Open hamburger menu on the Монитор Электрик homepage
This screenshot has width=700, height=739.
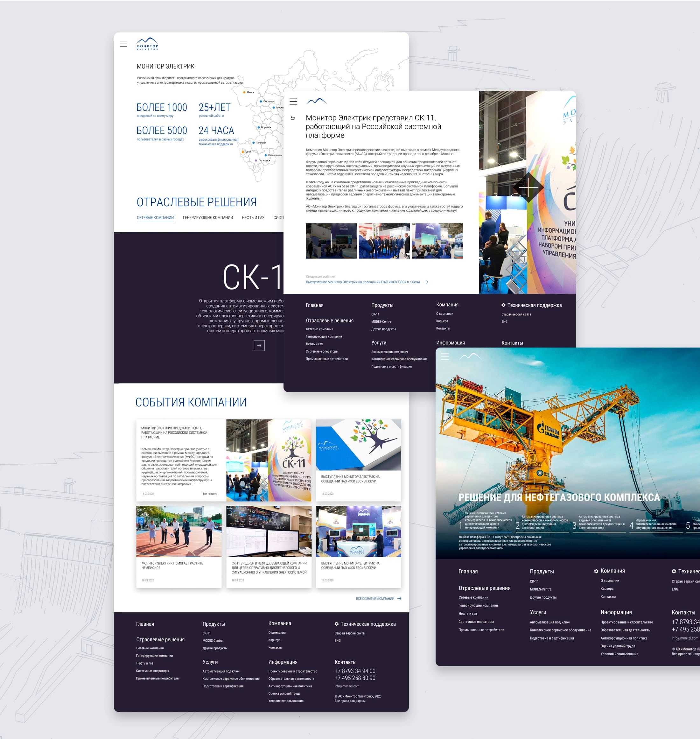click(x=123, y=44)
